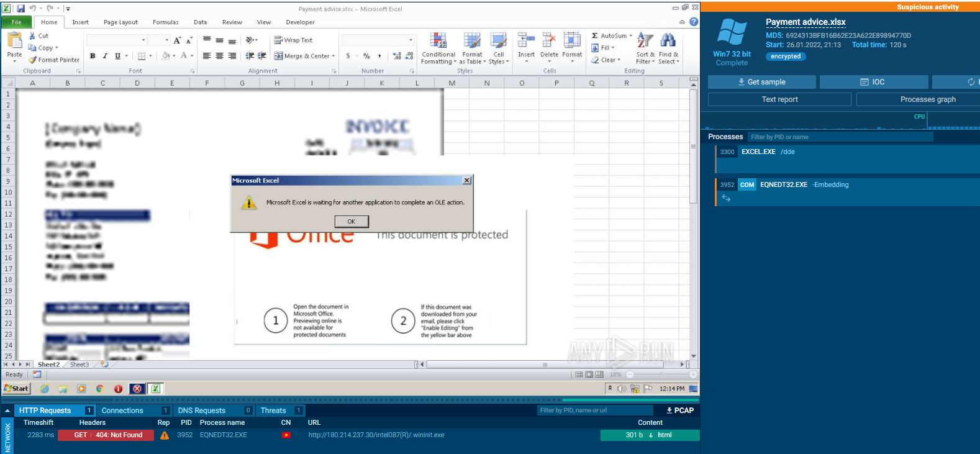Open the Number Format combo box
Image resolution: width=980 pixels, height=454 pixels.
(378, 40)
